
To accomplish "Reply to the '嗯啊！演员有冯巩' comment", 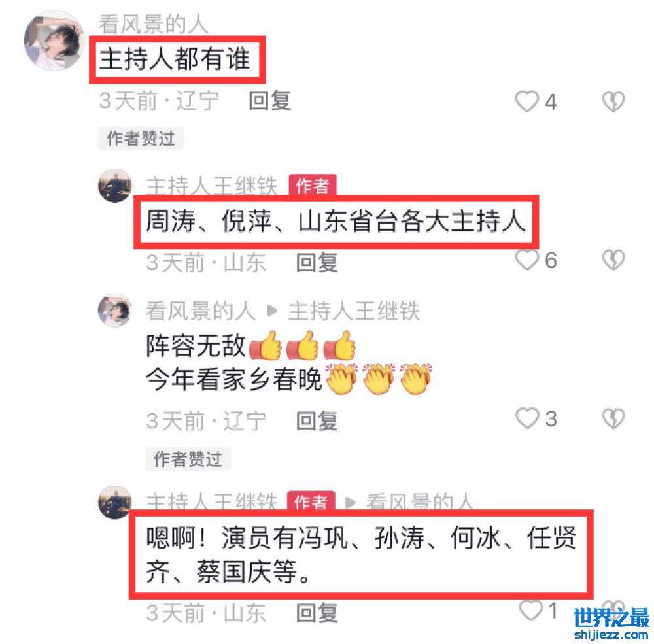I will (317, 613).
